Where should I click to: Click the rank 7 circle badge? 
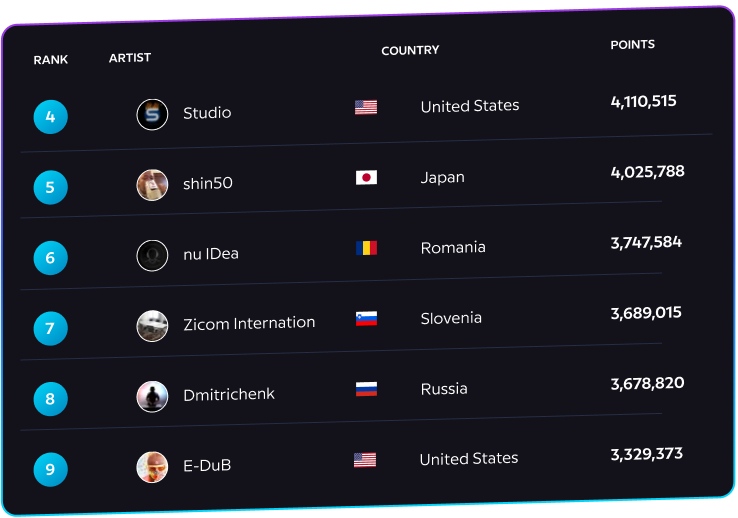pyautogui.click(x=50, y=328)
